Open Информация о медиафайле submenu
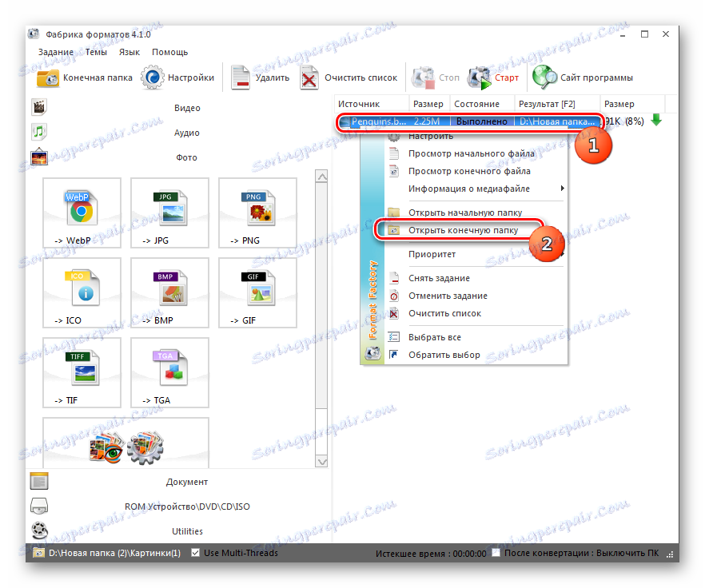Image resolution: width=705 pixels, height=588 pixels. point(476,189)
